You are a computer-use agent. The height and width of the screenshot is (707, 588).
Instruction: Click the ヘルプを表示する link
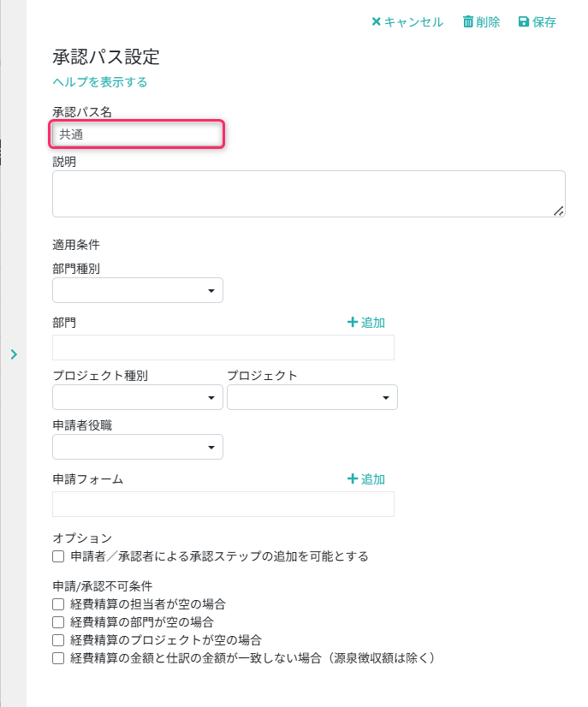[x=100, y=82]
